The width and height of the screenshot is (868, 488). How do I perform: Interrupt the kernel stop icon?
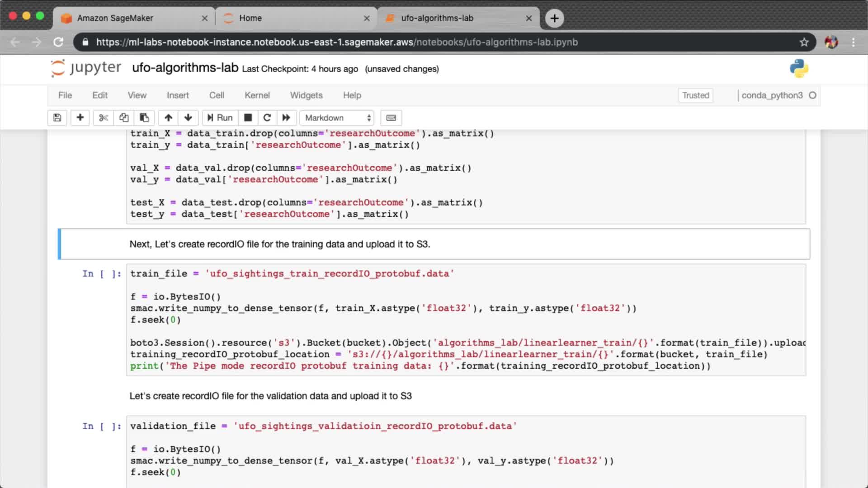tap(248, 118)
